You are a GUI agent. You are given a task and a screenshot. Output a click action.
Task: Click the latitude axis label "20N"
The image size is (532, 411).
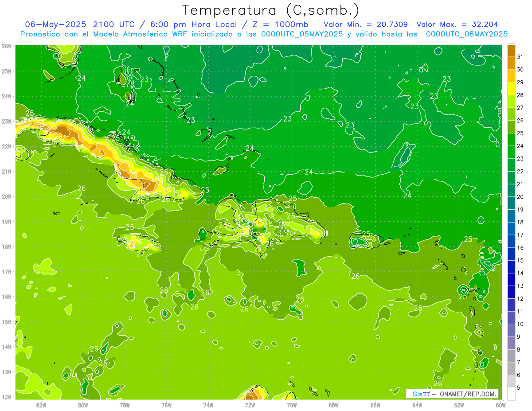tap(7, 196)
